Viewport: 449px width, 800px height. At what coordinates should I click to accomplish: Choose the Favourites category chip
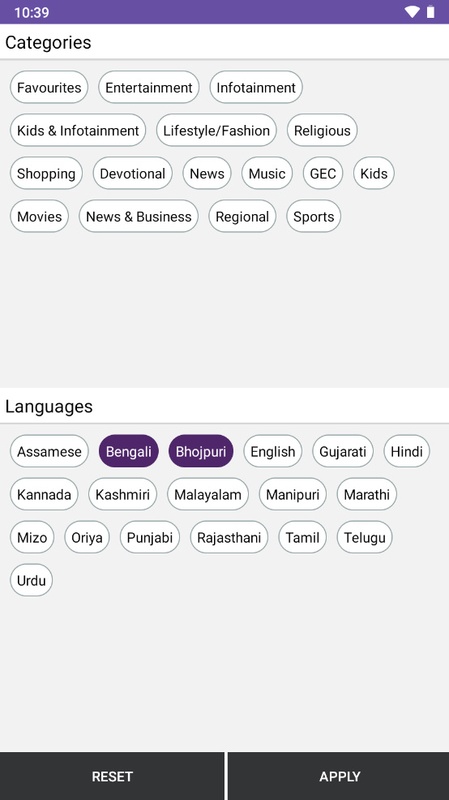[x=49, y=87]
